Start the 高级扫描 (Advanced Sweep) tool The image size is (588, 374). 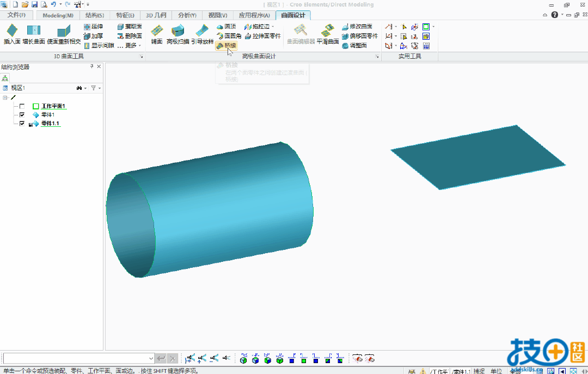177,34
